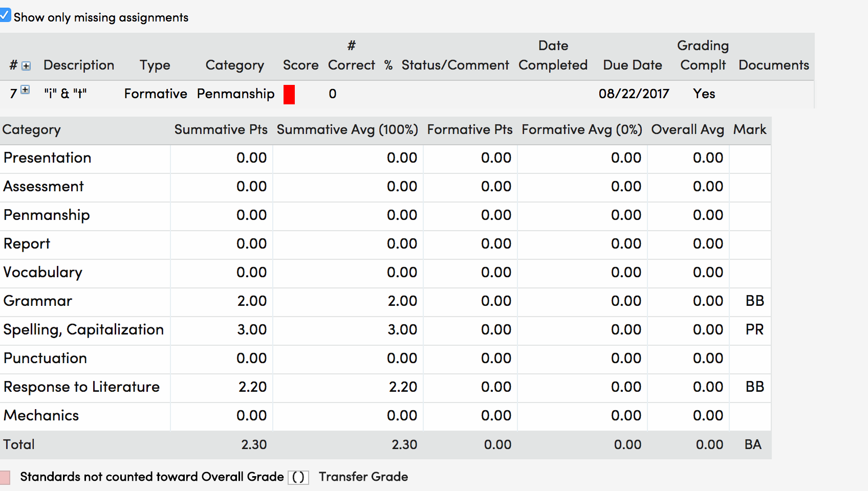Screen dimensions: 868x491
Task: Click Standards not counted toward Overall Grade text
Action: 152,477
